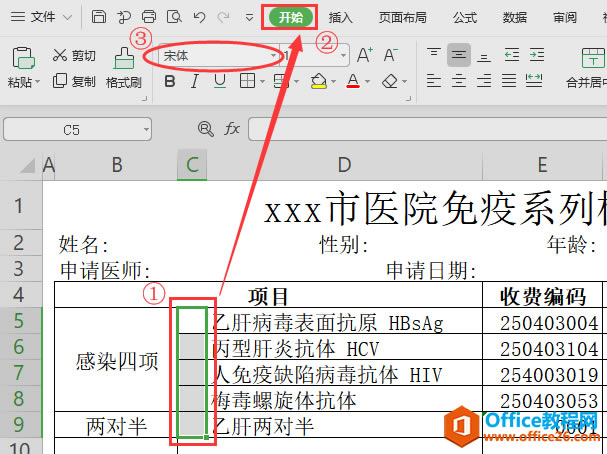This screenshot has width=607, height=454.
Task: Open the font group dialog launcher
Action: (408, 99)
